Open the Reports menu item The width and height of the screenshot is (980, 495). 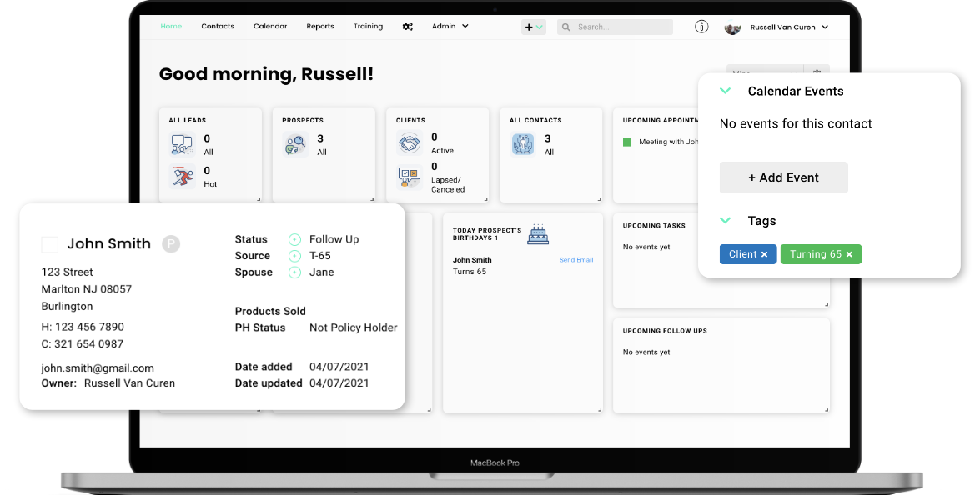(x=320, y=27)
